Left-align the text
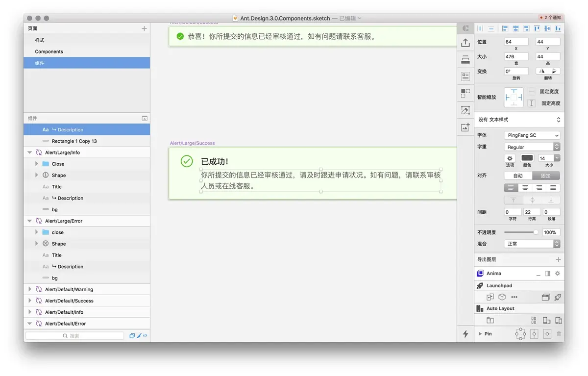This screenshot has width=588, height=376. [x=511, y=187]
